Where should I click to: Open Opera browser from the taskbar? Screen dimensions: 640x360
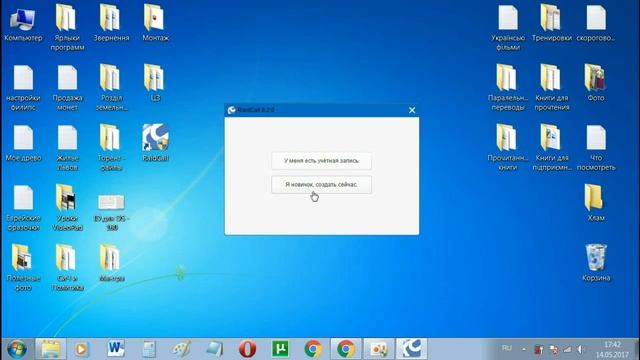click(x=247, y=349)
